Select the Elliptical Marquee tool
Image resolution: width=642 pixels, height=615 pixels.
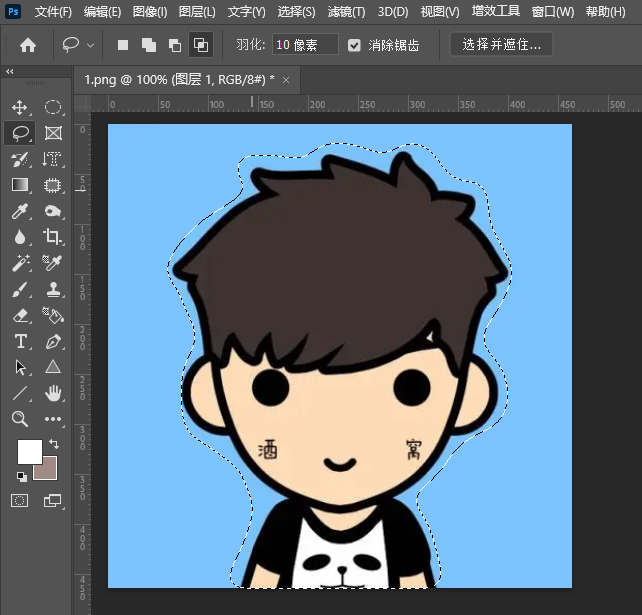pos(53,107)
